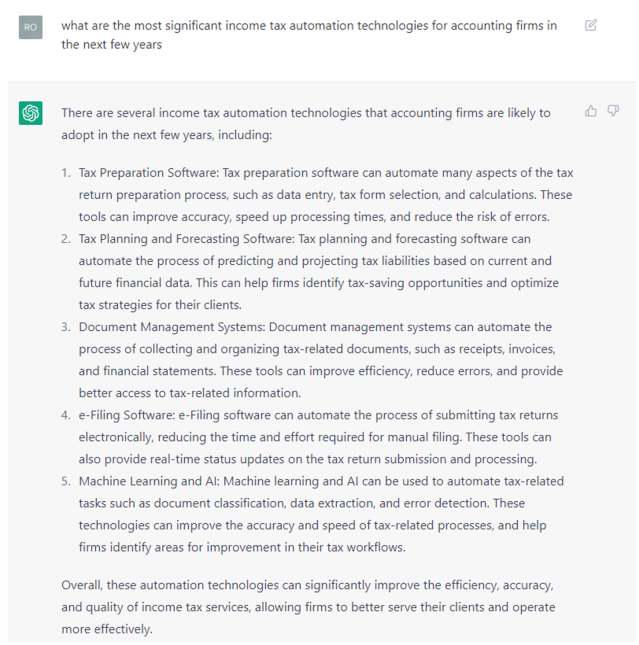Click the RO user avatar
Screen dimensions: 639x645
[31, 27]
